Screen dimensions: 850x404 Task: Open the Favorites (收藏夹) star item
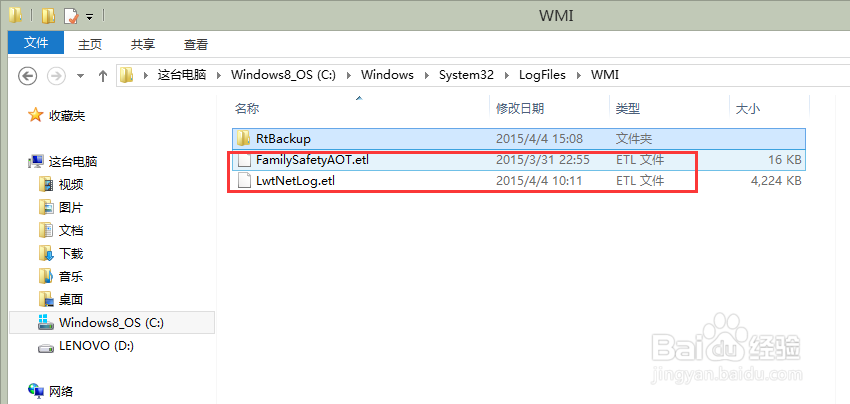coord(36,115)
